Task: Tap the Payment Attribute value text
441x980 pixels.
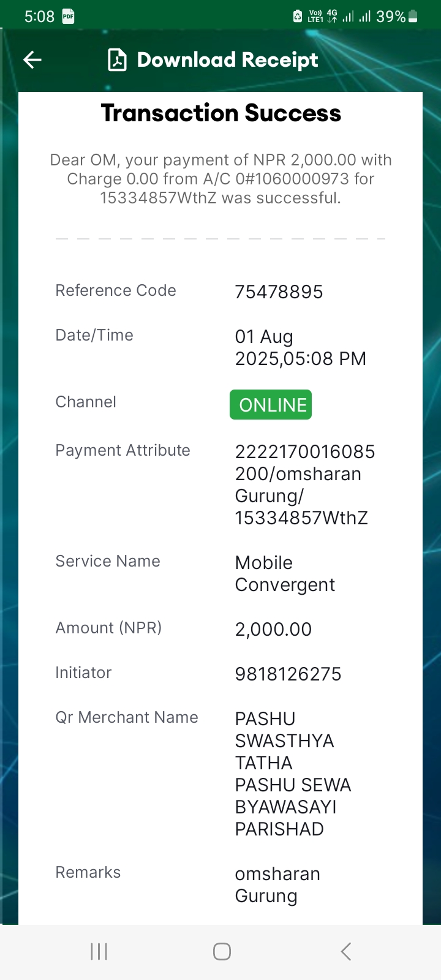Action: [305, 485]
